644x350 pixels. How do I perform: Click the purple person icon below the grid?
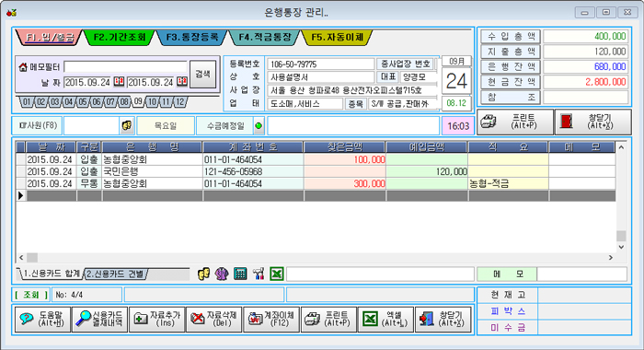[x=222, y=274]
